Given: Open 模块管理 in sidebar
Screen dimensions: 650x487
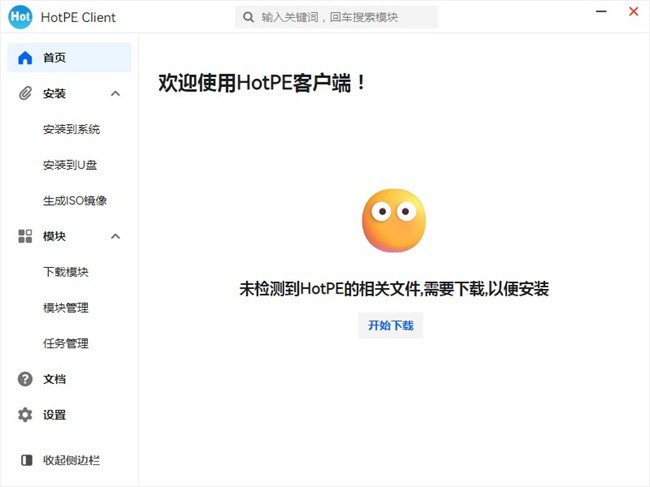Looking at the screenshot, I should [x=66, y=307].
